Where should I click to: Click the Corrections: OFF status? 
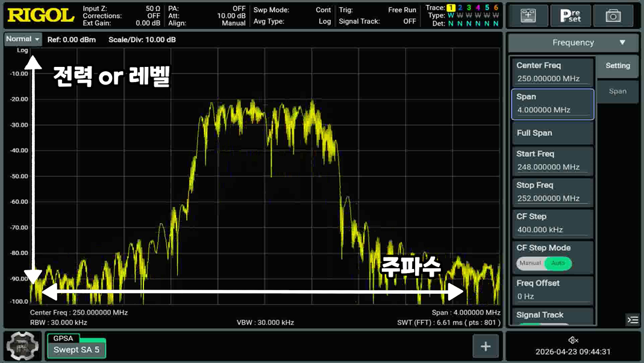121,16
